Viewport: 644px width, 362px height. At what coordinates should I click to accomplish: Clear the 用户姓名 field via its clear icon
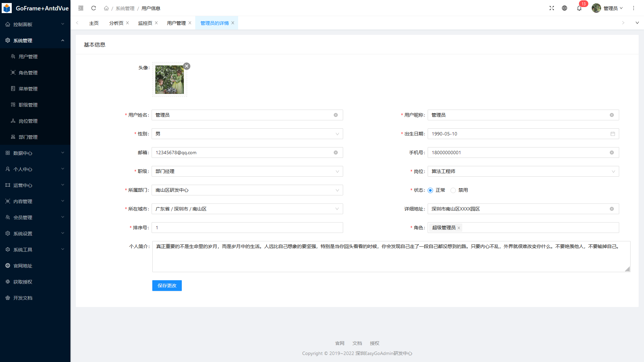coord(336,115)
